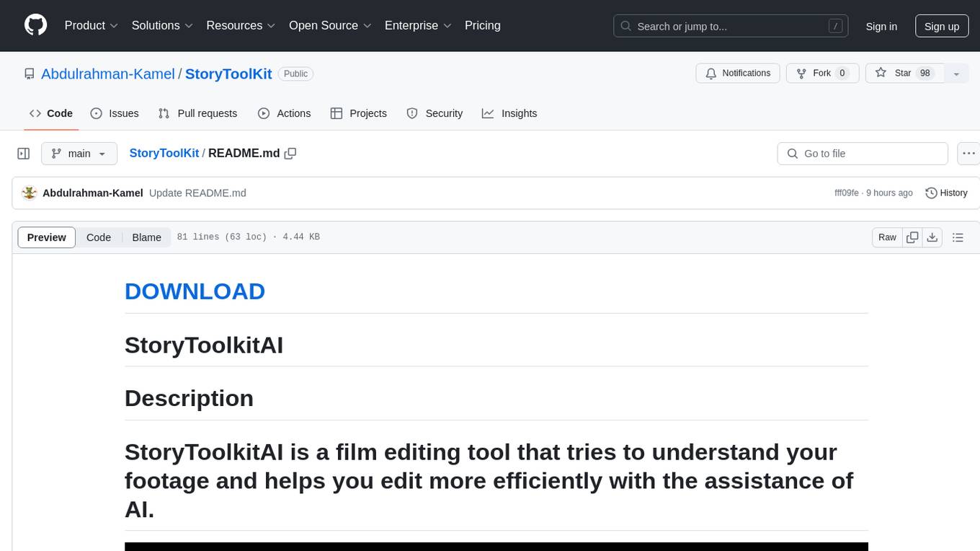Expand the file tree side panel
The image size is (980, 551).
coord(24,154)
